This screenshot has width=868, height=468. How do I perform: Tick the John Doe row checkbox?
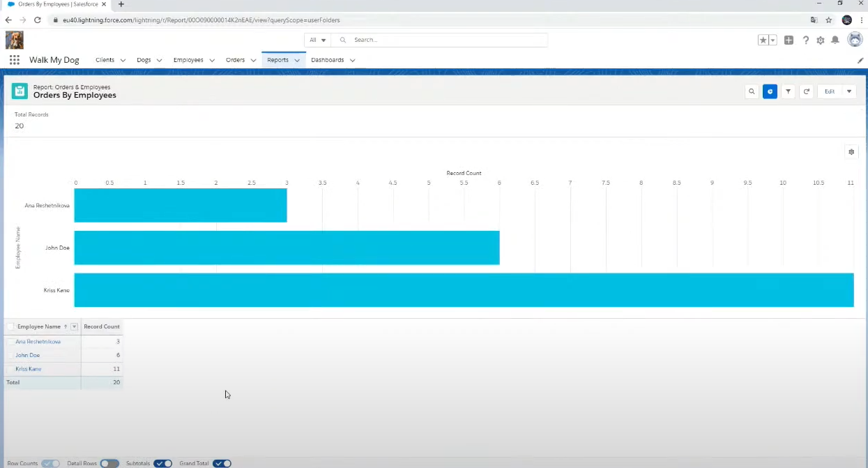coord(10,355)
